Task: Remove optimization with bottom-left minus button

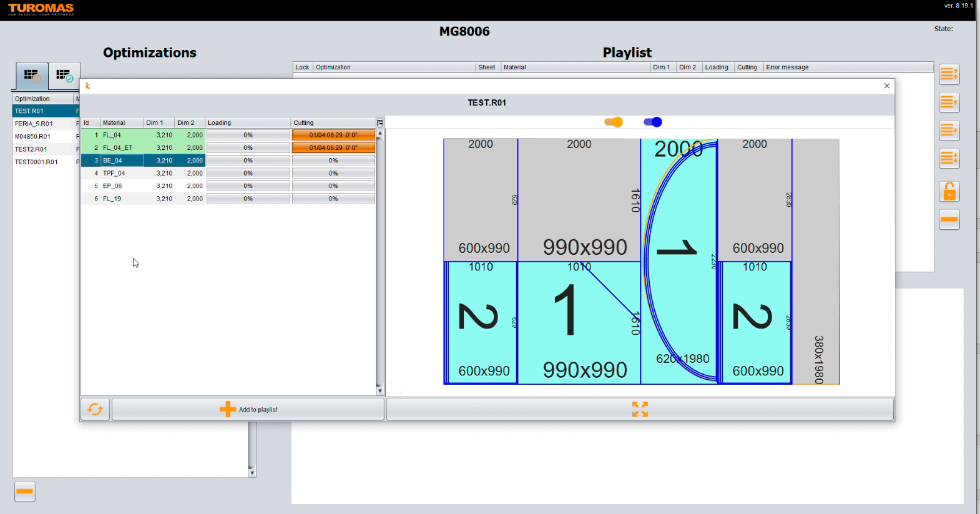Action: tap(25, 492)
